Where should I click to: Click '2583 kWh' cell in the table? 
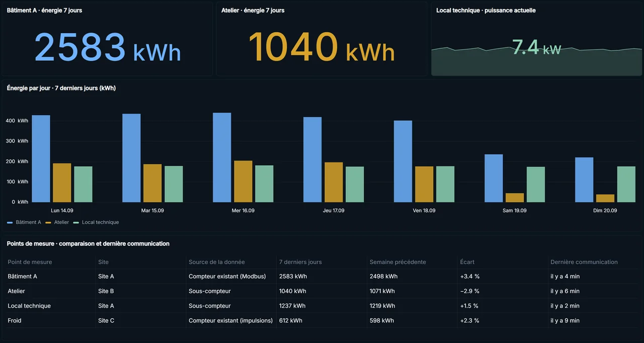[293, 277]
